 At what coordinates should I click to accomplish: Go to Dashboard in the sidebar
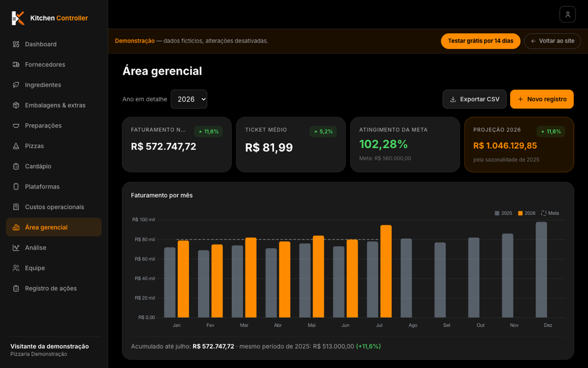tap(53, 44)
